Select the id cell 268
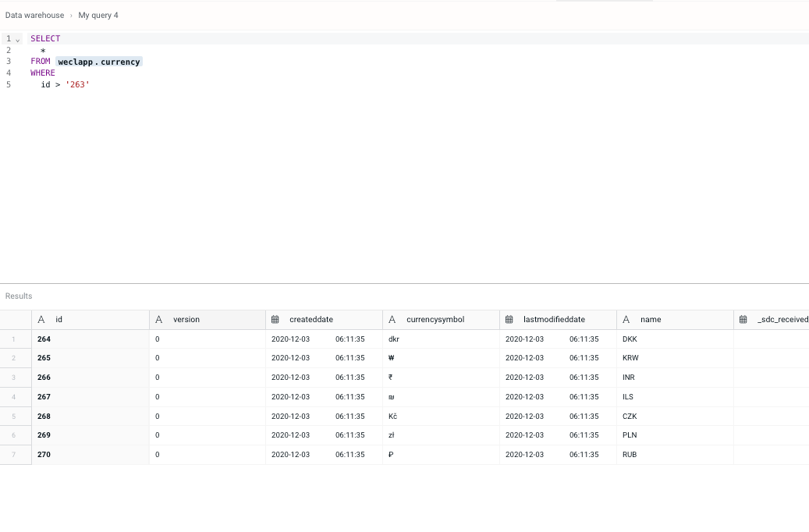809x532 pixels. pyautogui.click(x=90, y=417)
